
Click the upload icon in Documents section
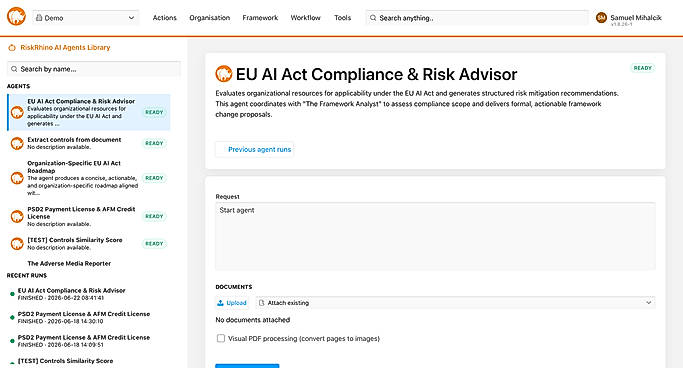220,303
